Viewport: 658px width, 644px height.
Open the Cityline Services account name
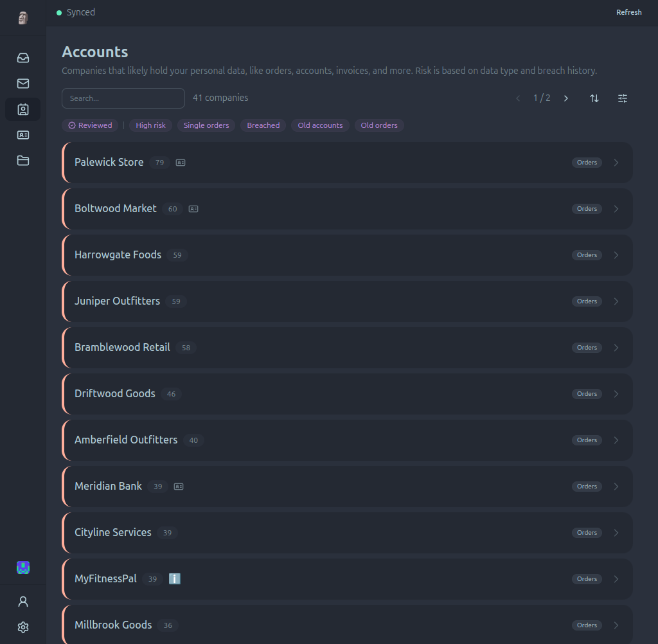[113, 532]
